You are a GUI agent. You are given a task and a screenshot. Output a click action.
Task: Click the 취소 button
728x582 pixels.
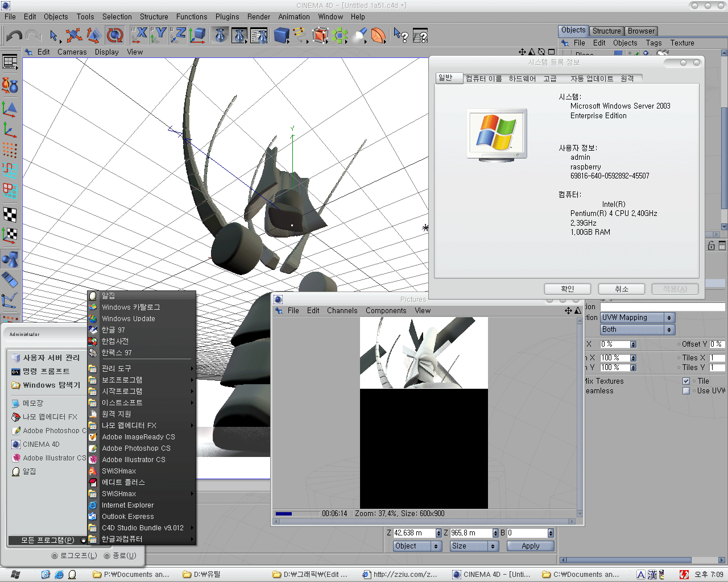coord(622,289)
